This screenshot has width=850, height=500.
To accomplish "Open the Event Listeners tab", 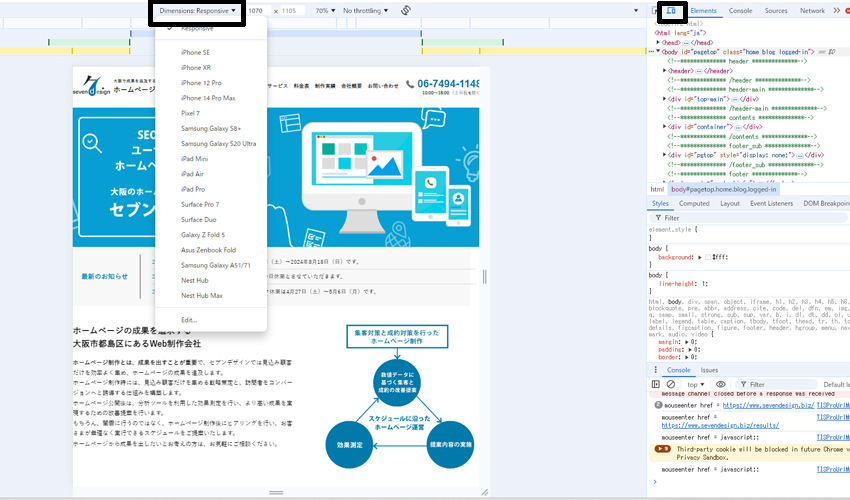I will click(771, 203).
